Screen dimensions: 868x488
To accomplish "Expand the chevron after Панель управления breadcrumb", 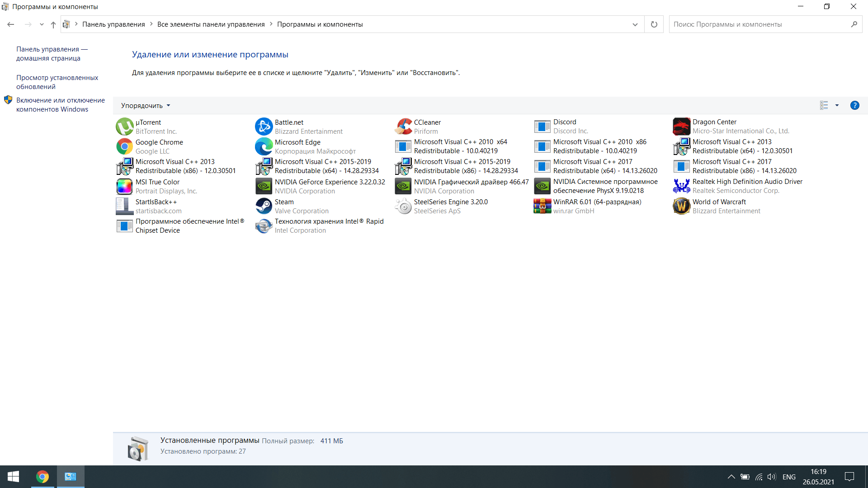I will click(151, 24).
